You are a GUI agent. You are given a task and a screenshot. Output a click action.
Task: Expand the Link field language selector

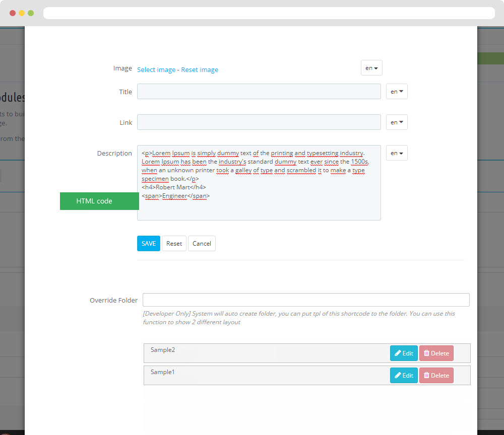397,122
